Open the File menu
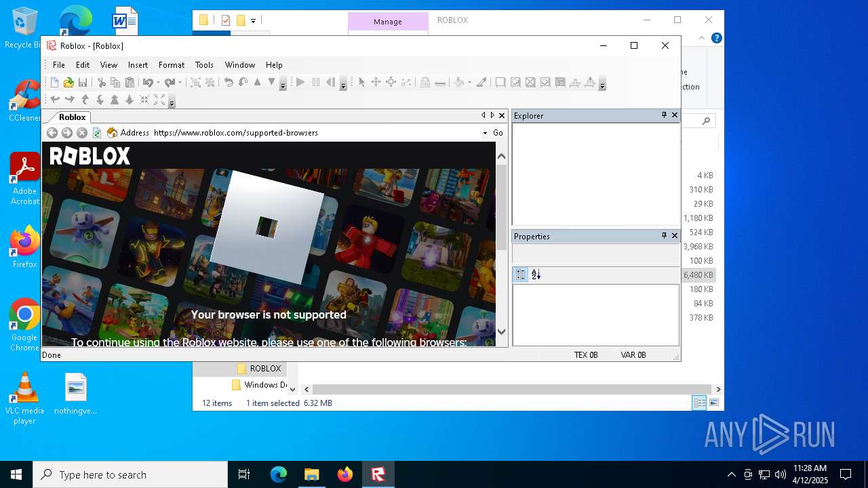This screenshot has height=488, width=868. click(x=59, y=65)
